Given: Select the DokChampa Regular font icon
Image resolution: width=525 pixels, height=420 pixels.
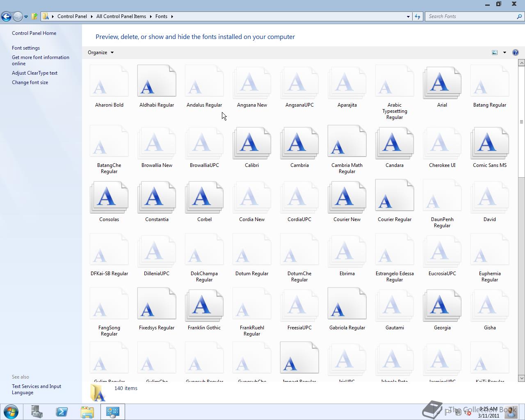Looking at the screenshot, I should tap(204, 250).
